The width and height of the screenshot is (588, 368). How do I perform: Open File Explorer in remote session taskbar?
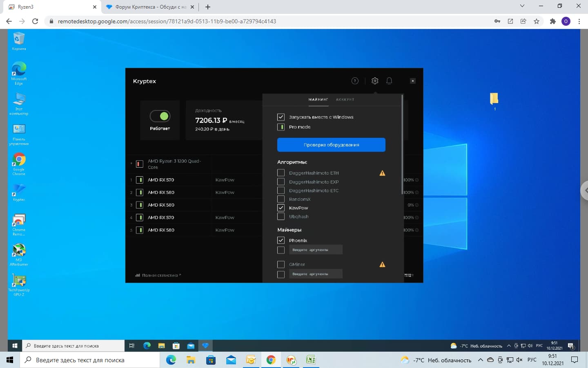161,346
